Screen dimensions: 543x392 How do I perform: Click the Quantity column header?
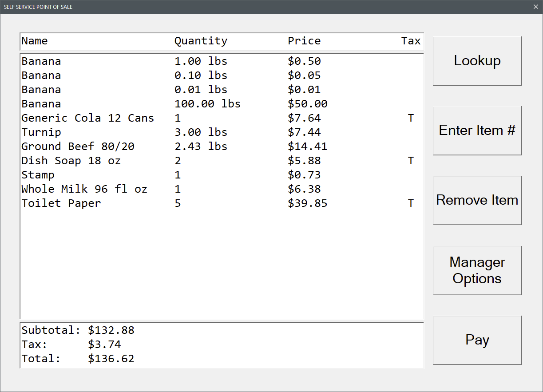coord(201,41)
